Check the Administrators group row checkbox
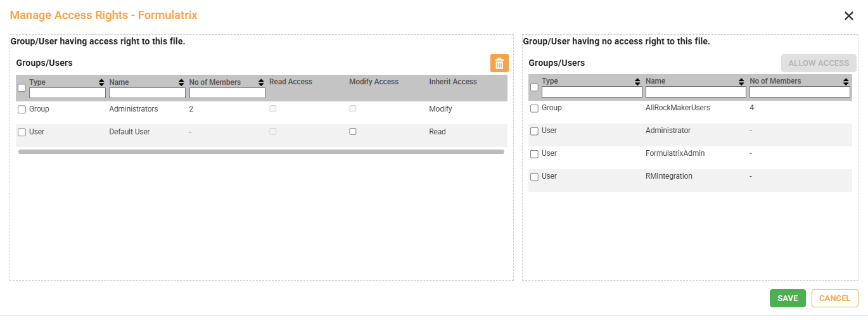Screen dimensions: 868x320 pos(22,110)
